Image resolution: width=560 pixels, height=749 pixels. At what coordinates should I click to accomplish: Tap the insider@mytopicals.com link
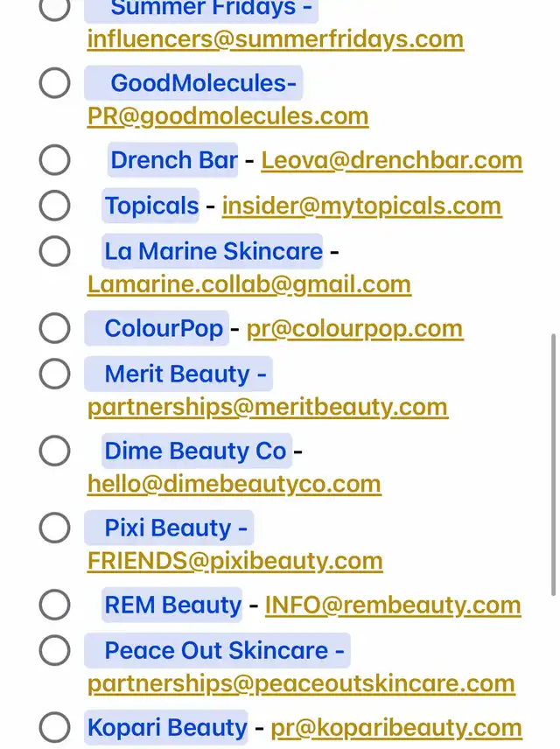361,206
